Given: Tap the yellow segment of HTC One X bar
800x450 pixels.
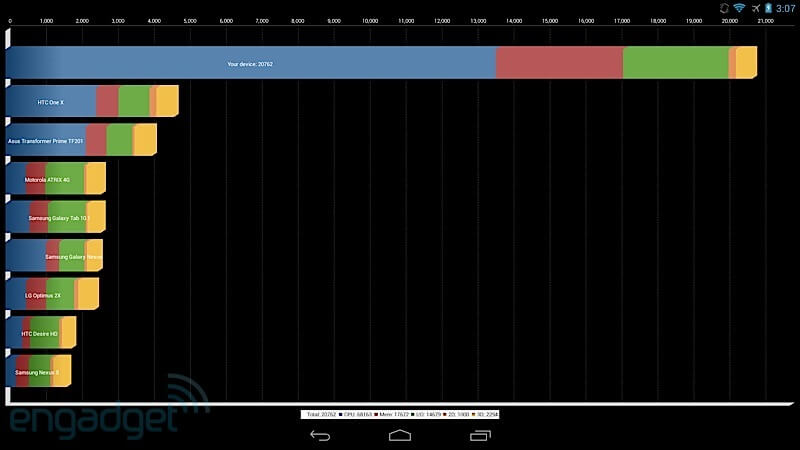Looking at the screenshot, I should [x=167, y=101].
